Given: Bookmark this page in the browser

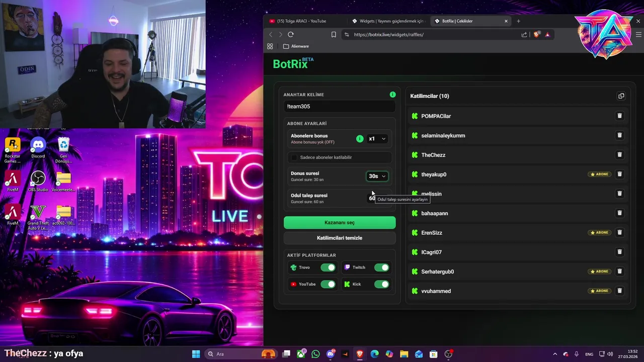Looking at the screenshot, I should pos(334,34).
